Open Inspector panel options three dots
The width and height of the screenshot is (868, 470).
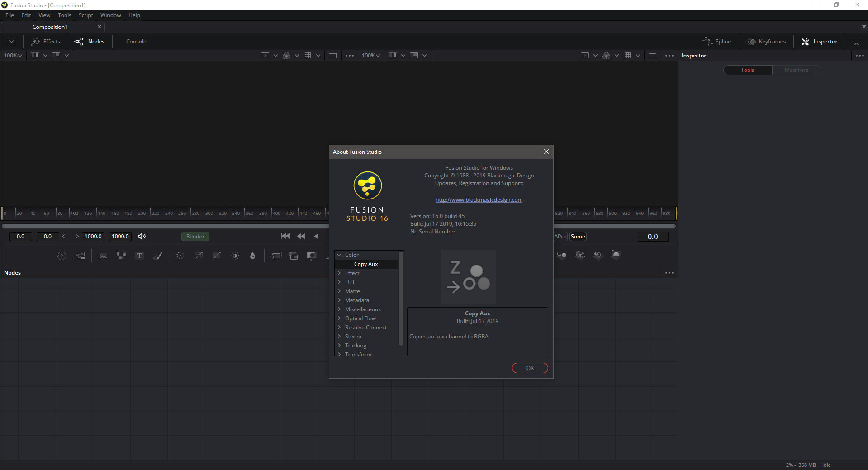pyautogui.click(x=859, y=56)
